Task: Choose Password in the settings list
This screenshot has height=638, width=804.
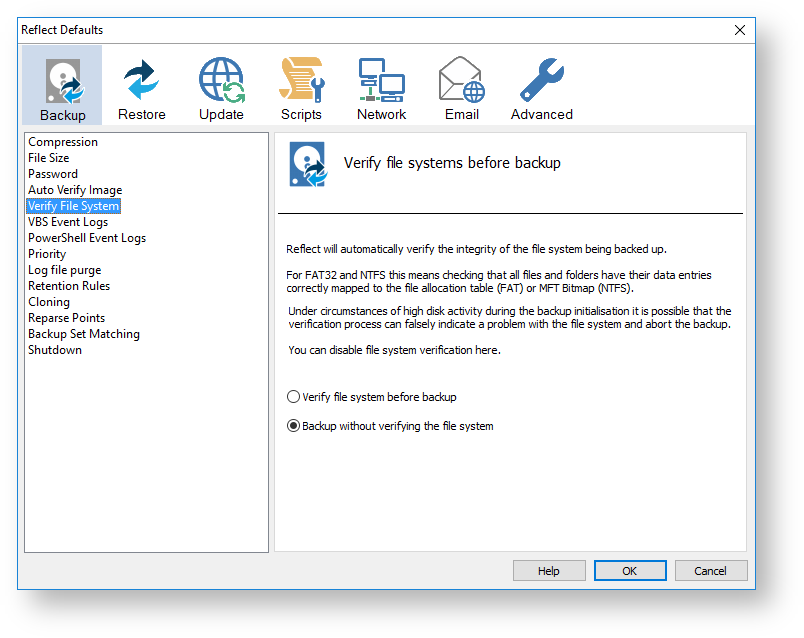Action: pyautogui.click(x=53, y=174)
